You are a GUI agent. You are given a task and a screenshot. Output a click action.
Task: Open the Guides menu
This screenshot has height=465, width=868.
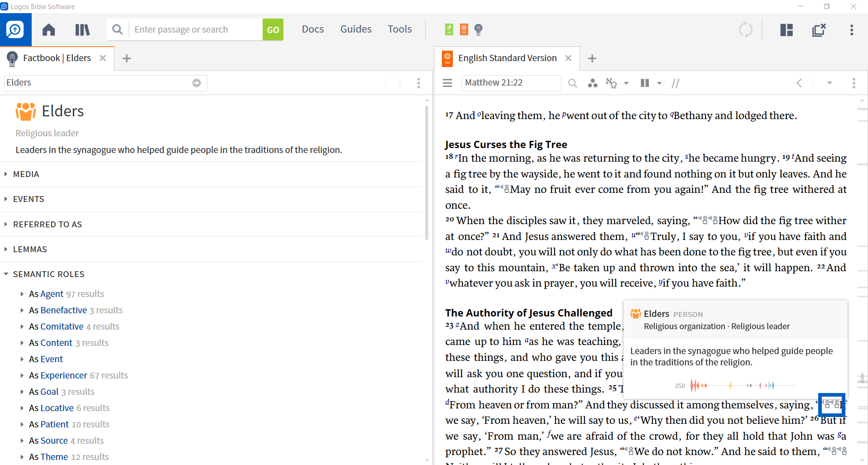pyautogui.click(x=356, y=29)
